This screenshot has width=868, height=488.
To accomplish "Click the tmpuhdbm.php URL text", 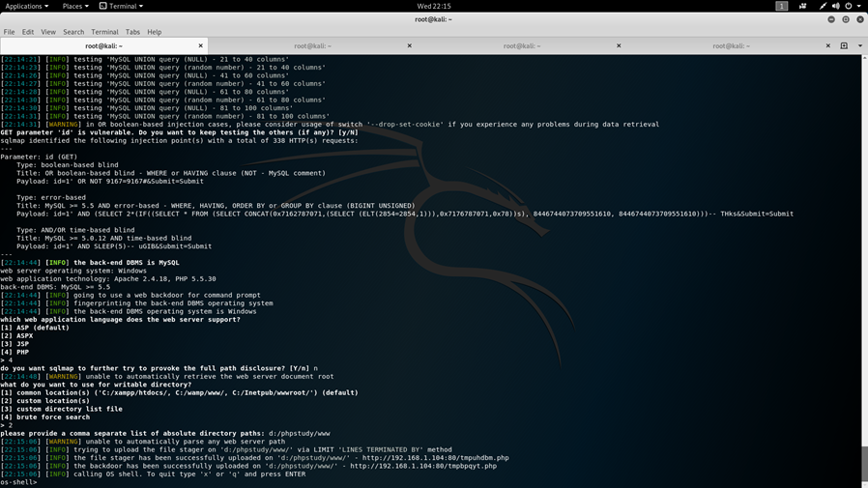I will (x=436, y=458).
